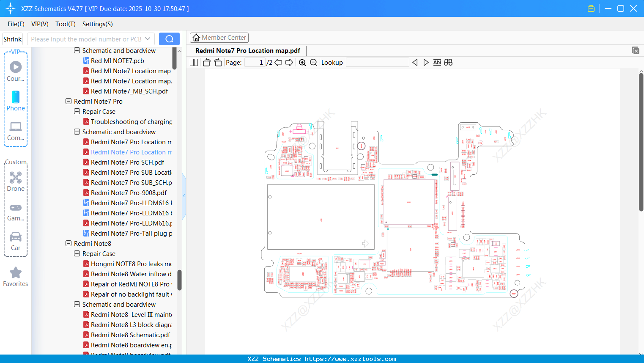Toggle the two-page layout view icon

point(194,63)
